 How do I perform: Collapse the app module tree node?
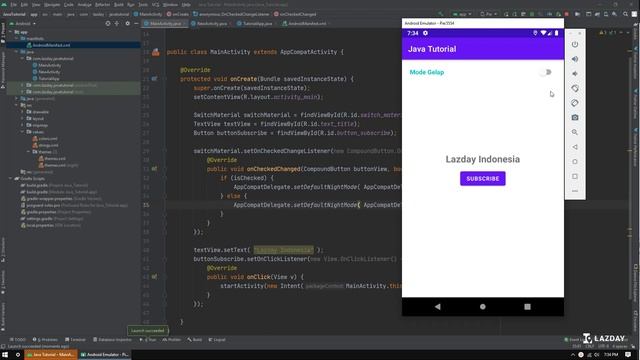(x=11, y=32)
